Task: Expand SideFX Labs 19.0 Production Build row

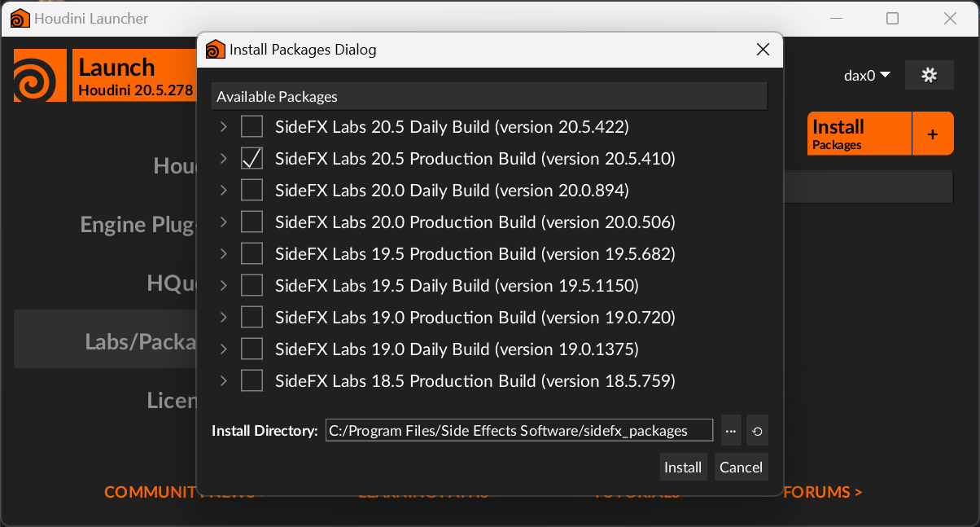Action: tap(224, 318)
